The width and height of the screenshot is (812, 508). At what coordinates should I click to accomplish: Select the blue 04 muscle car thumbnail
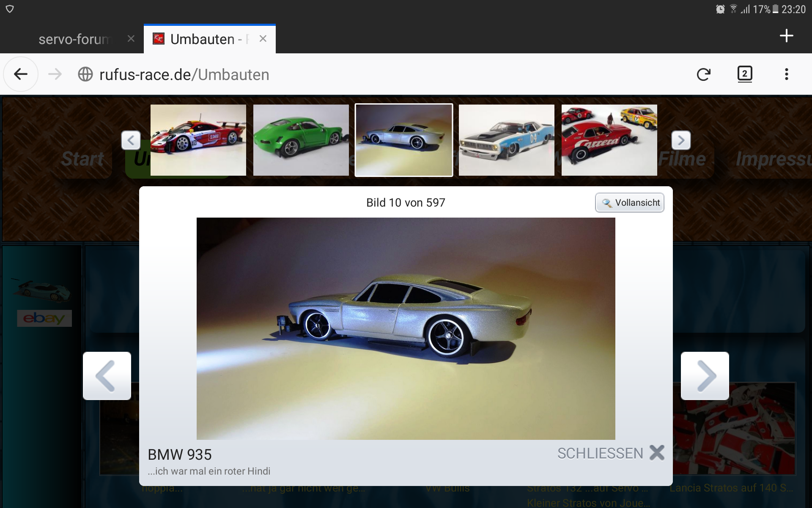coord(506,140)
